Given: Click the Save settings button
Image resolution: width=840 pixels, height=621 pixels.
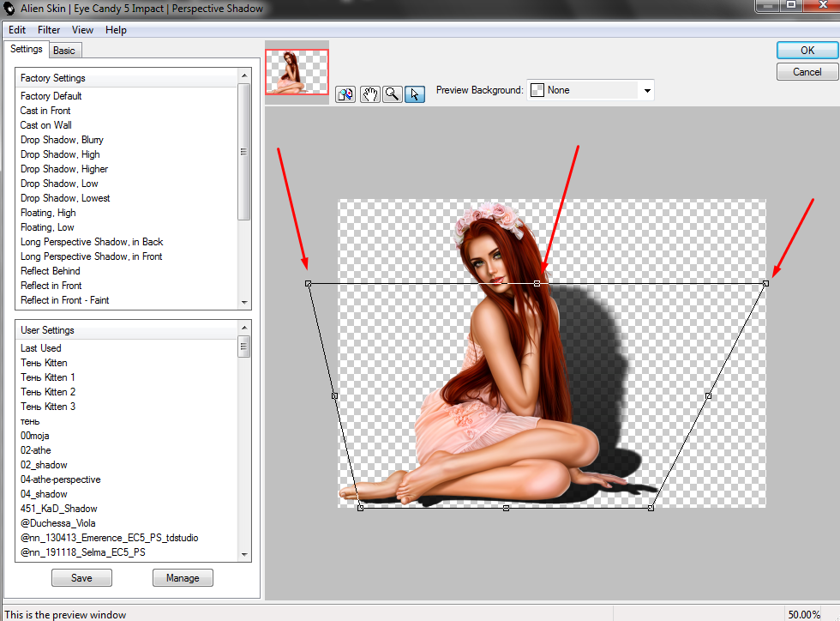Looking at the screenshot, I should click(81, 578).
